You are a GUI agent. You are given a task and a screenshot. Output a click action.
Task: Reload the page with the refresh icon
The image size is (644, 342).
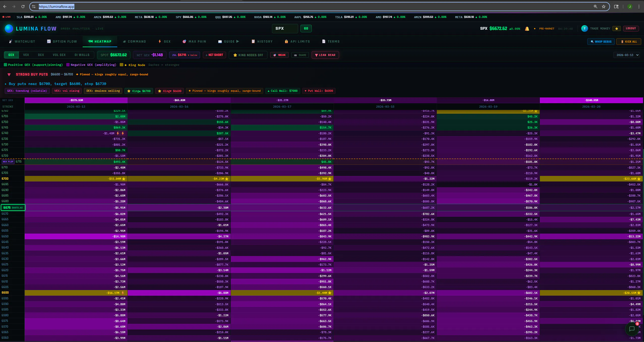pos(23,7)
